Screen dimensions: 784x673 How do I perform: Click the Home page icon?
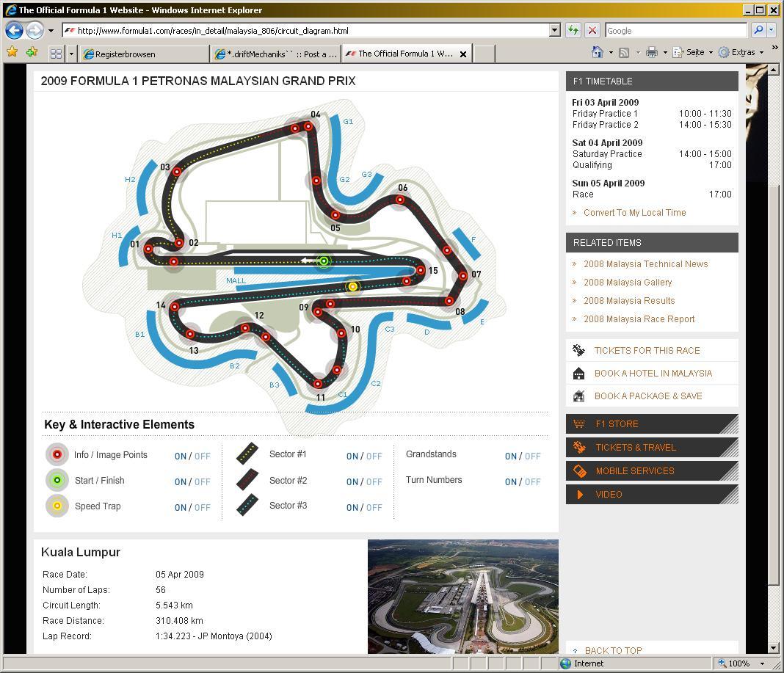click(x=597, y=52)
